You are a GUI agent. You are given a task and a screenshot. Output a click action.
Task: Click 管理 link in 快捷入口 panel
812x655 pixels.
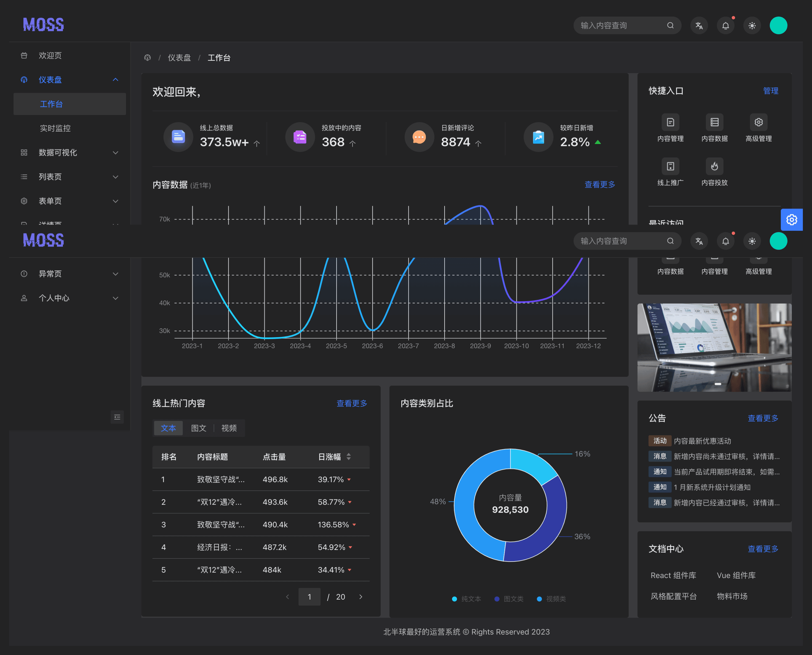770,91
